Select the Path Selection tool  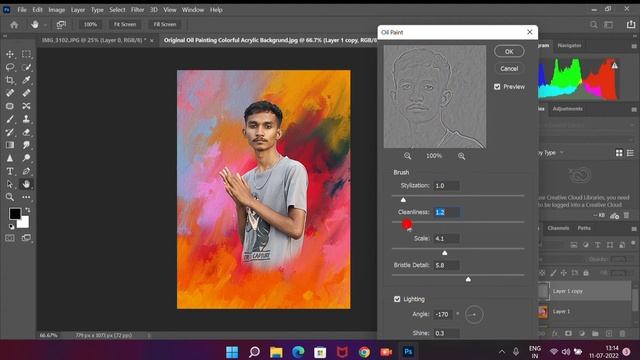[10, 184]
